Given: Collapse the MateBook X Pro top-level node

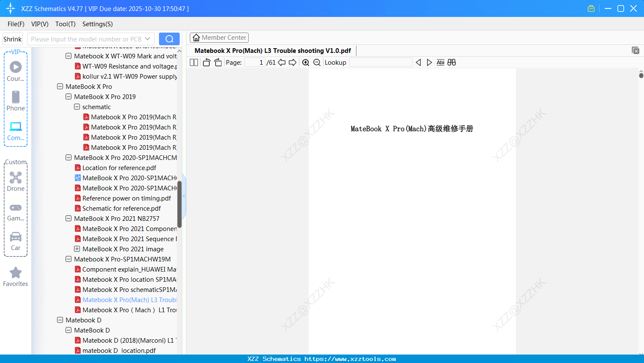Looking at the screenshot, I should (60, 86).
